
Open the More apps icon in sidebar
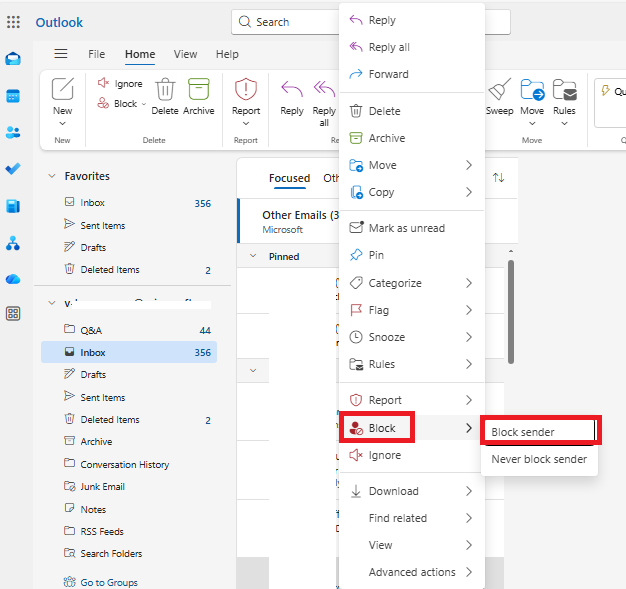point(13,313)
